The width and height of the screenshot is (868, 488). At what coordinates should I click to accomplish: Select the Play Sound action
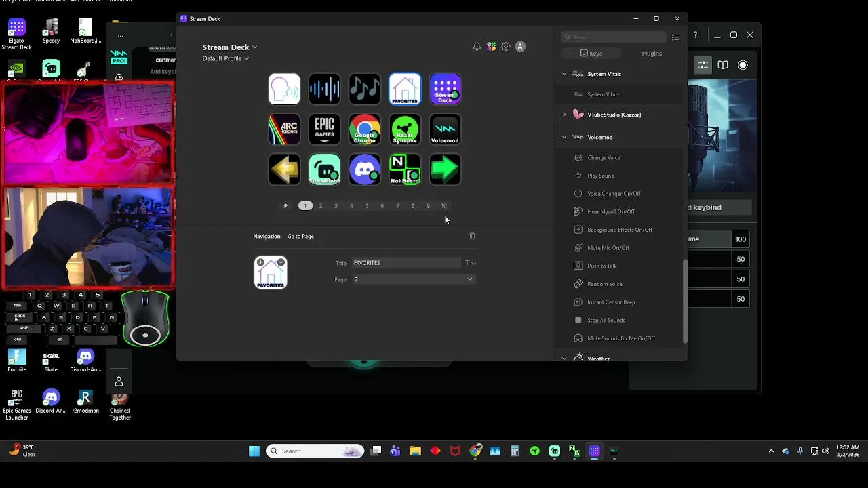[x=618, y=176]
